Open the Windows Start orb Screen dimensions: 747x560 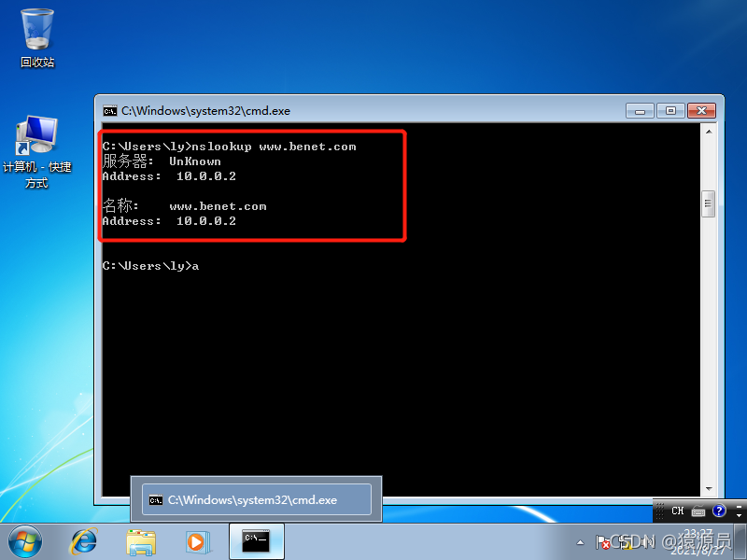[x=25, y=541]
